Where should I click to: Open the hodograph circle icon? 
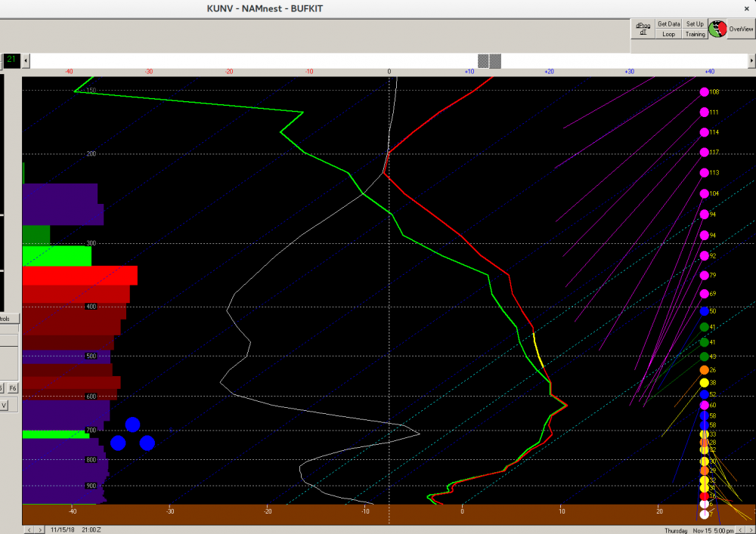pos(717,29)
